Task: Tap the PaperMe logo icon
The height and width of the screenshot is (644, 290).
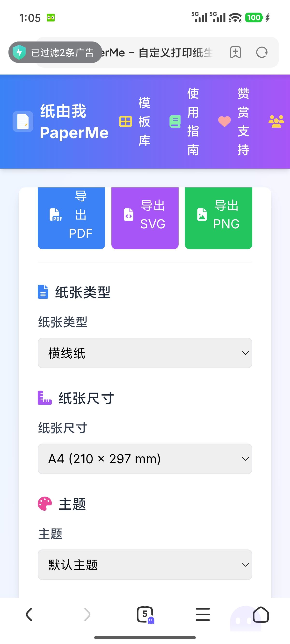Action: click(23, 122)
